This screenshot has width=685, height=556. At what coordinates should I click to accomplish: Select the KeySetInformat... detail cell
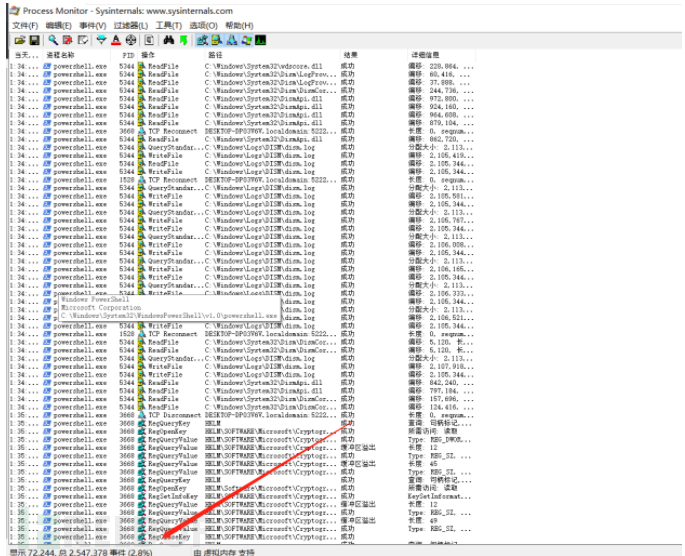pos(439,497)
